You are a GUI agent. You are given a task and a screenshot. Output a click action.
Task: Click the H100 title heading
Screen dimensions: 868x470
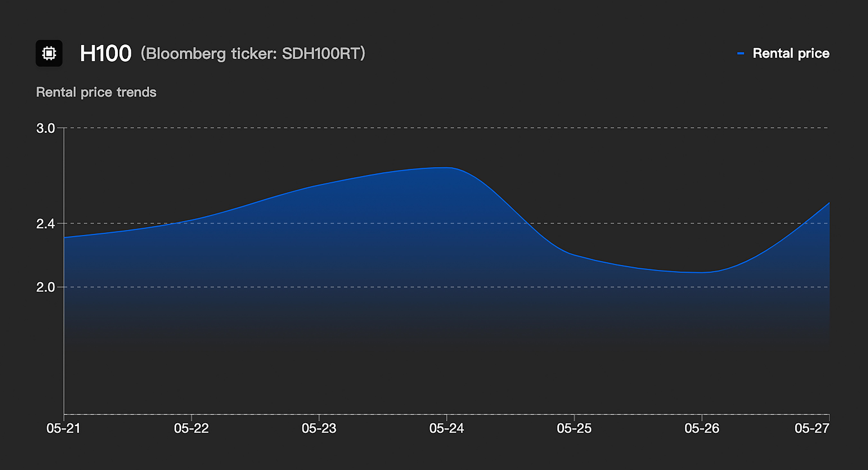click(x=105, y=53)
